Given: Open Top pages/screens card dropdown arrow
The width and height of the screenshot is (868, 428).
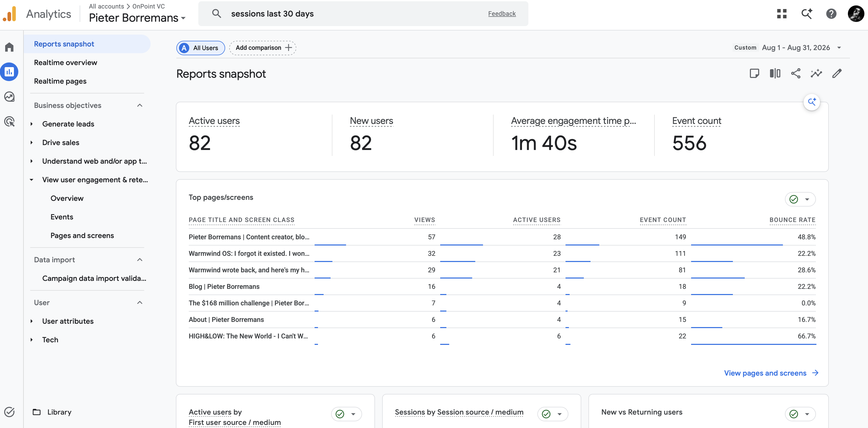Looking at the screenshot, I should click(807, 199).
